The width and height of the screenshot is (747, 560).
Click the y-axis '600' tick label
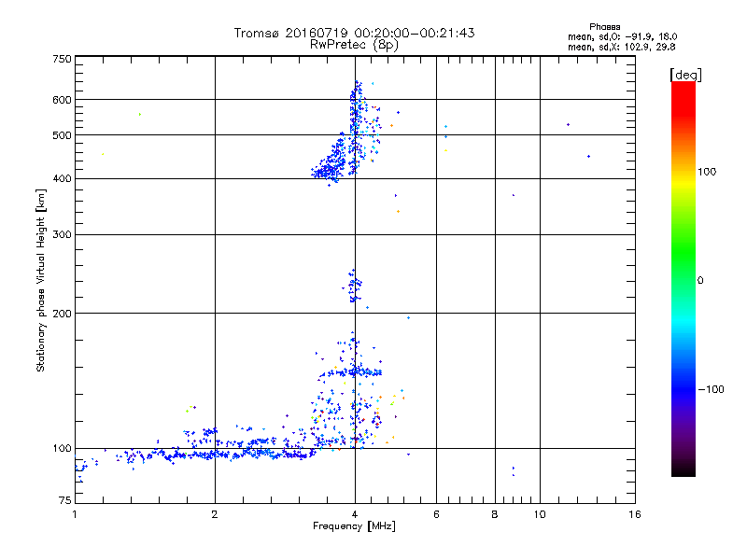coord(62,100)
